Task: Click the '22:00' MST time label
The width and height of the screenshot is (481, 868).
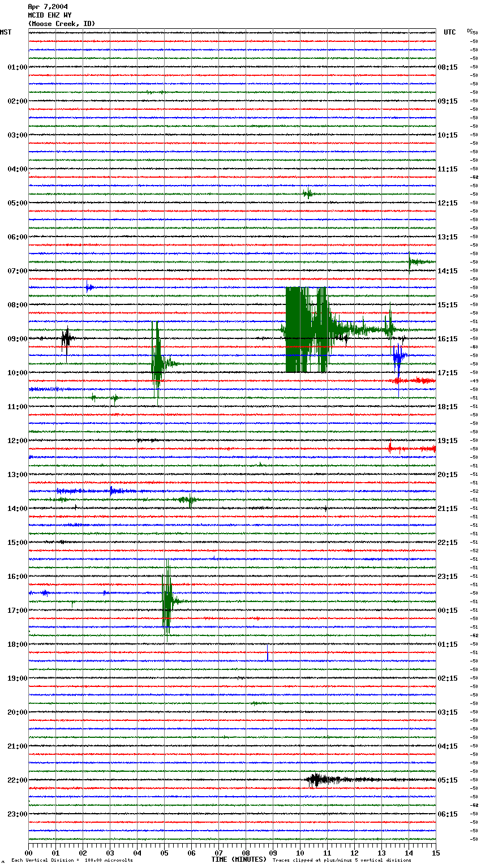Action: (x=18, y=780)
